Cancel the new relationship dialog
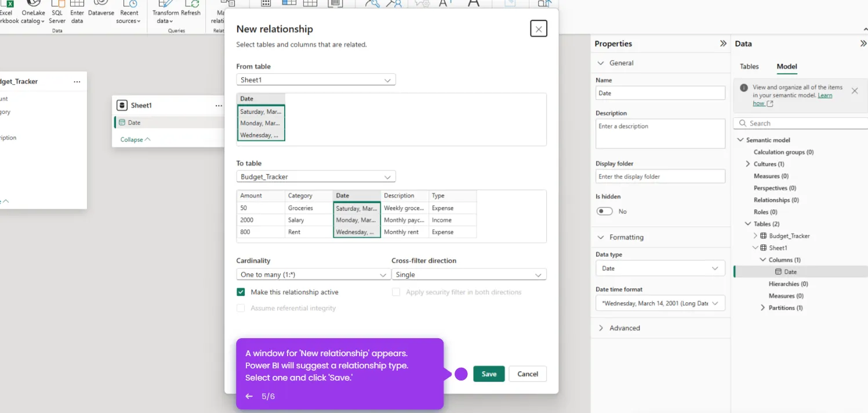 pyautogui.click(x=528, y=374)
